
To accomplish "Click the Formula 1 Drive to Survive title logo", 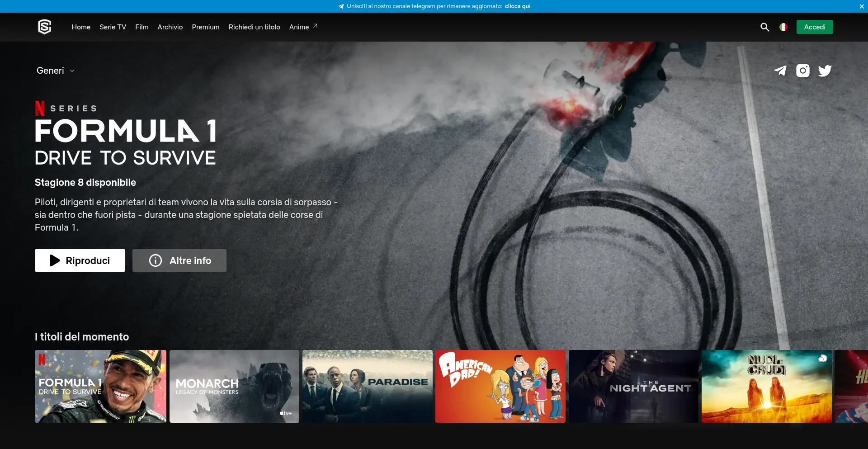I will 126,133.
